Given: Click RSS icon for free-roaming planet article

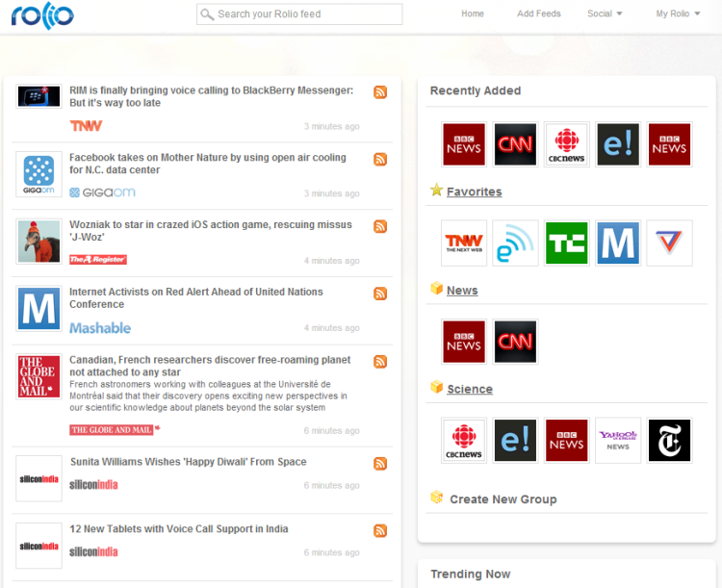Looking at the screenshot, I should (x=380, y=362).
